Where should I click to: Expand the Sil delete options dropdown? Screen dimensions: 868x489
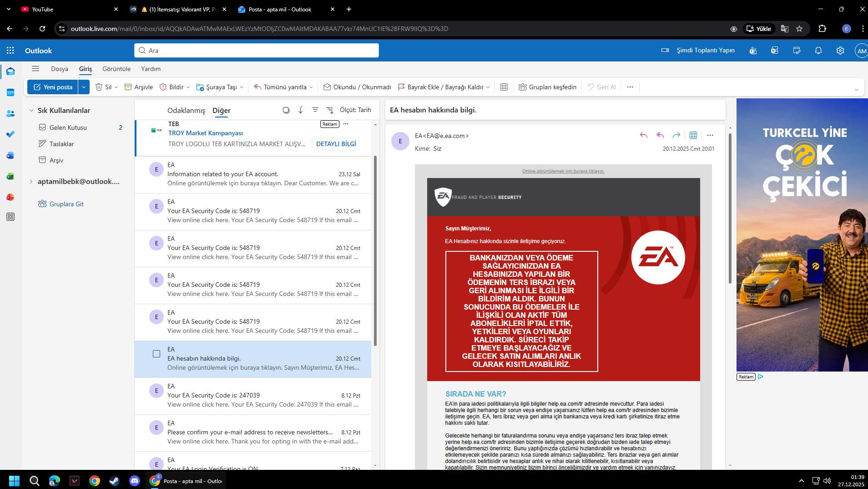(116, 87)
